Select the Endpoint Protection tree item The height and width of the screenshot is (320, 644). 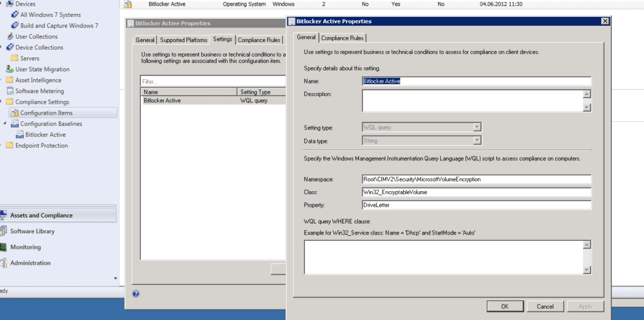pos(42,145)
